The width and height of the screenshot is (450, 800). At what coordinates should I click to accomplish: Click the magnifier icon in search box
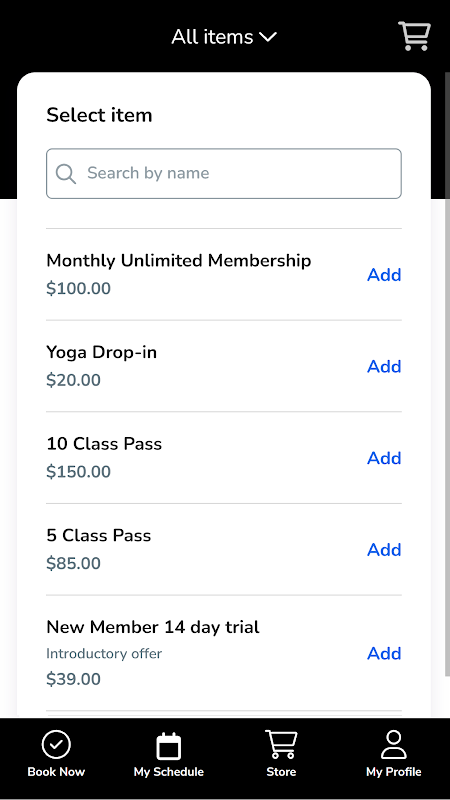pos(66,173)
